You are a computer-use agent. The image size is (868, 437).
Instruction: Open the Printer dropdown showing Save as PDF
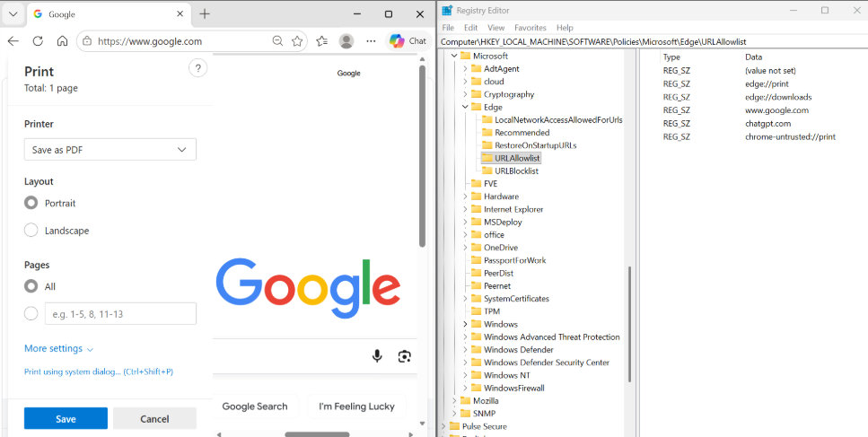point(110,149)
